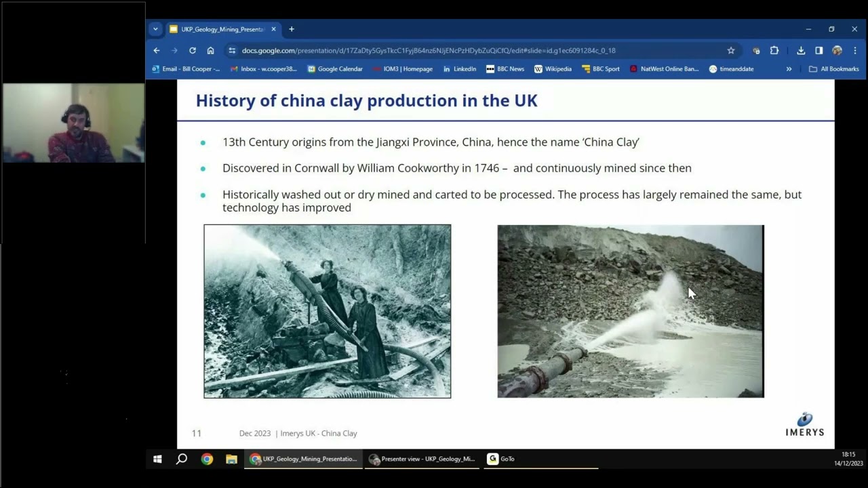This screenshot has width=868, height=488.
Task: Focus the docs.google.com address bar
Action: 429,50
